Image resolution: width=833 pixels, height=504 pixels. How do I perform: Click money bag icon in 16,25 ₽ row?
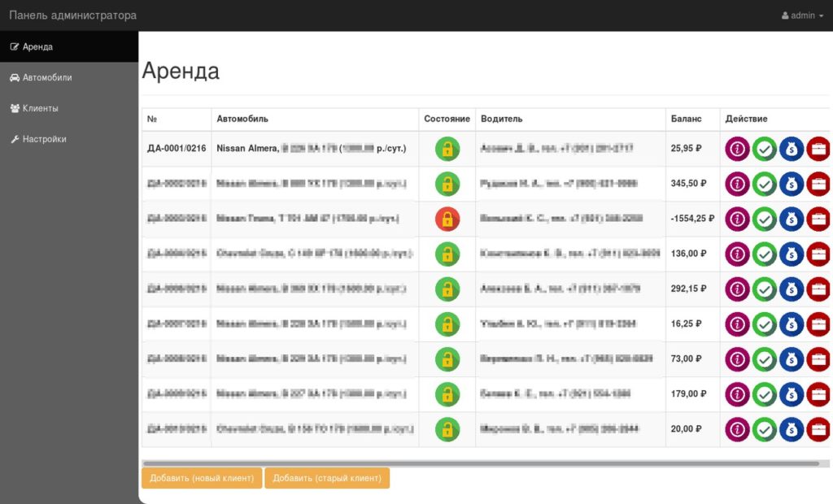pos(792,324)
